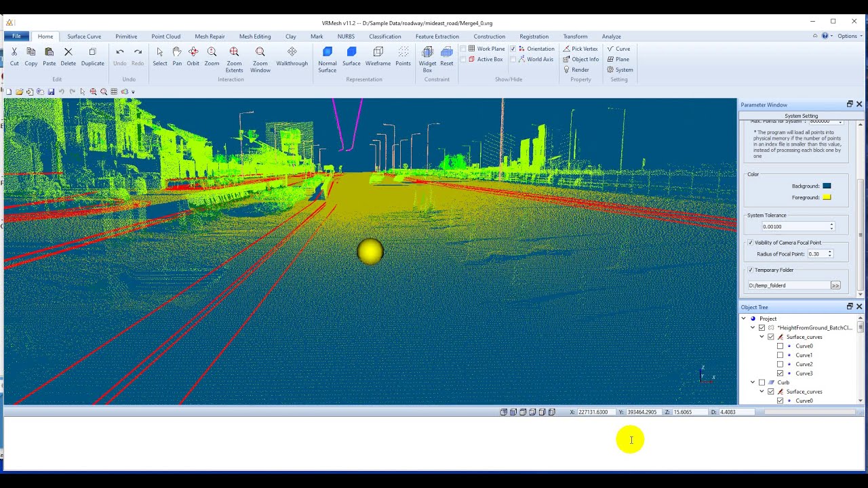
Task: Check the Curb object checkbox
Action: [x=762, y=382]
